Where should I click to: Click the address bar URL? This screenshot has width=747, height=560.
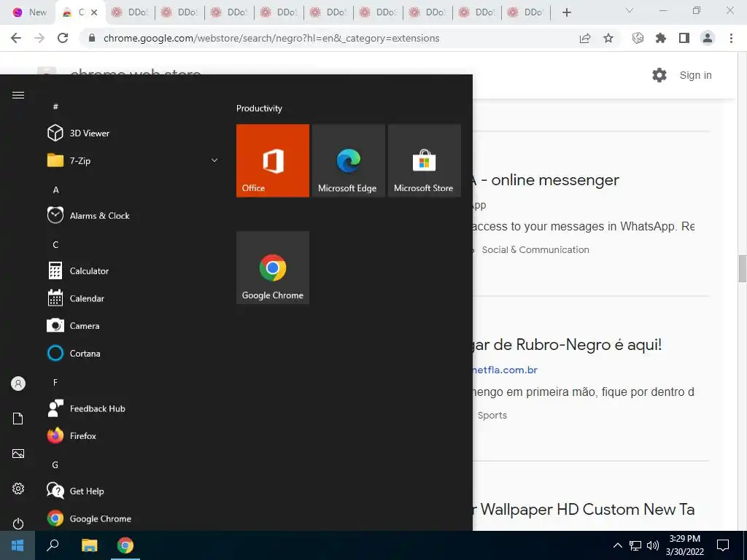click(271, 38)
